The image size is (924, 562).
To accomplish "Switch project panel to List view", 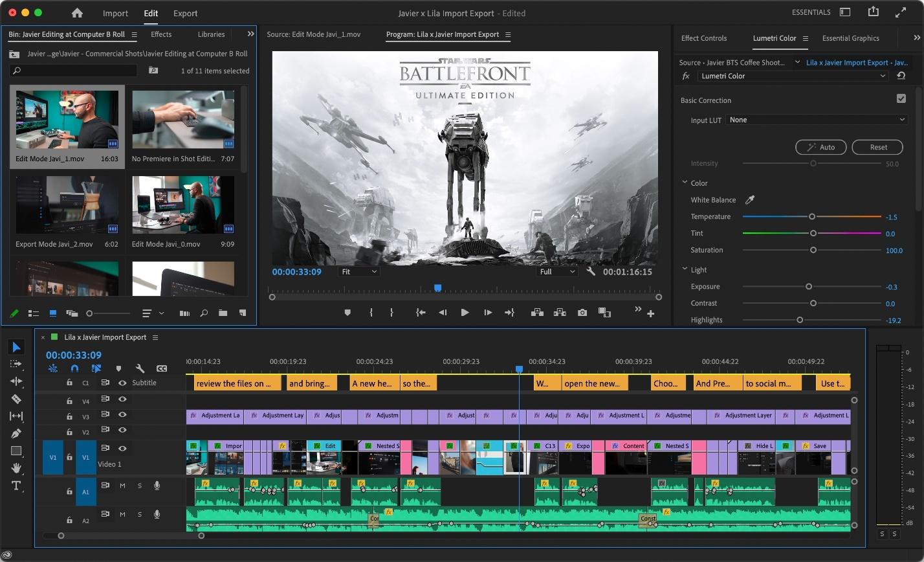I will pyautogui.click(x=34, y=313).
